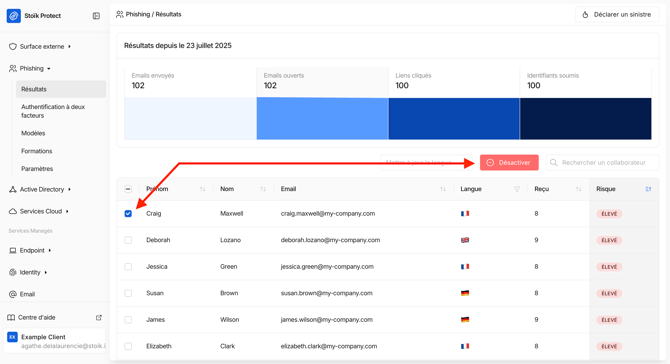Click the Email at-sign icon
The image size is (670, 364).
13,294
